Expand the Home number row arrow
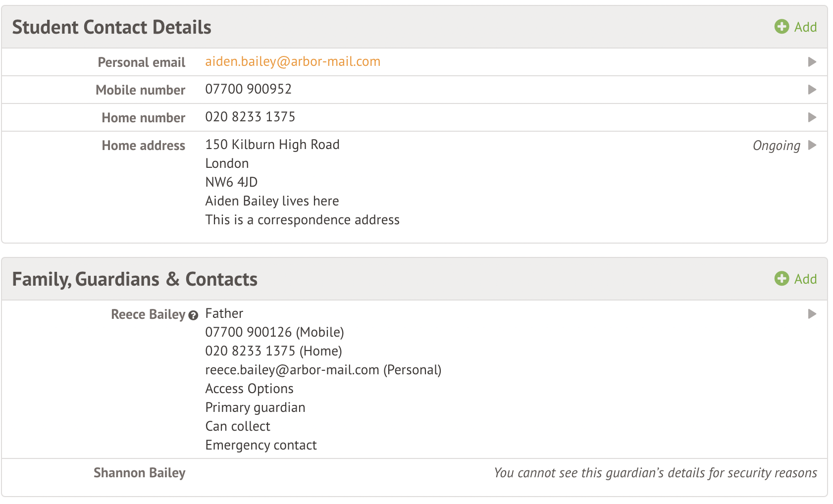 tap(812, 117)
